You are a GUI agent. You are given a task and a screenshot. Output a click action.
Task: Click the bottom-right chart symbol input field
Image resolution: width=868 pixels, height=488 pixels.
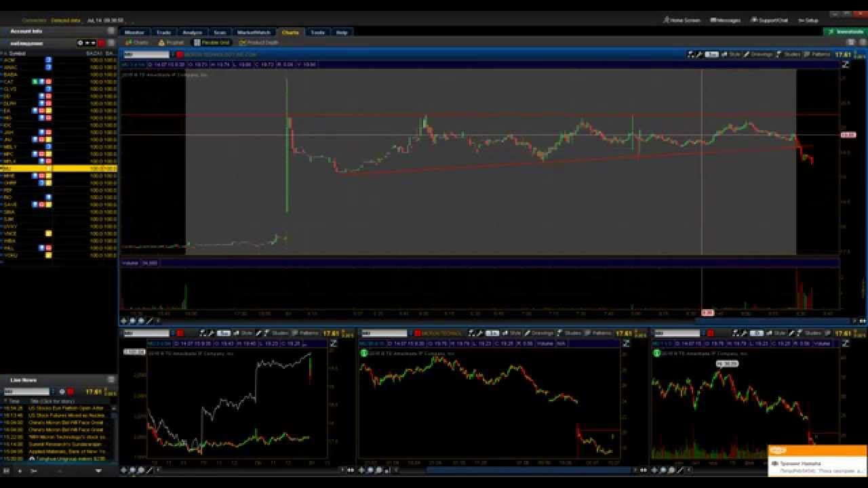(x=677, y=333)
